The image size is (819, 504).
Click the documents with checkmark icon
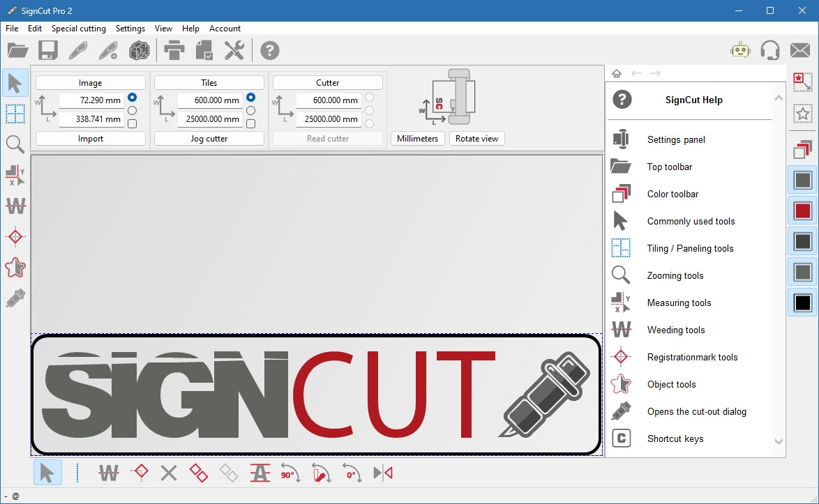pyautogui.click(x=204, y=51)
